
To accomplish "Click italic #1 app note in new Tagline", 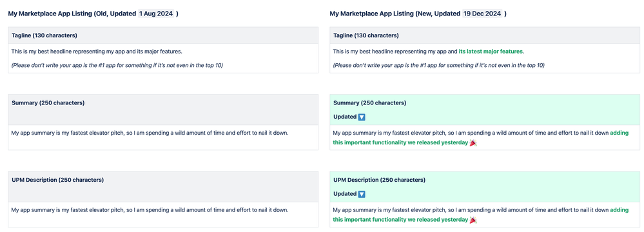I will coord(438,65).
